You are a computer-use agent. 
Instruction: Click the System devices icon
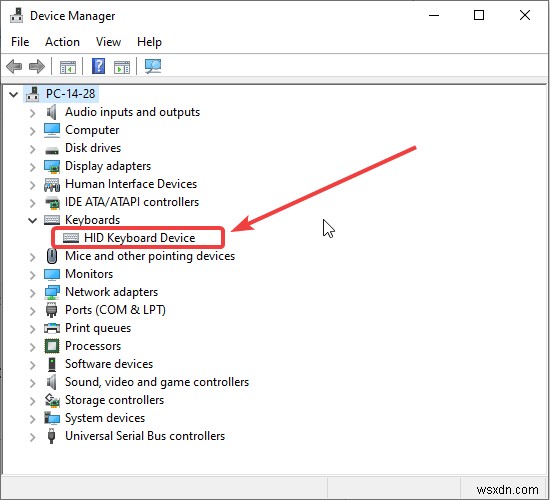[52, 418]
